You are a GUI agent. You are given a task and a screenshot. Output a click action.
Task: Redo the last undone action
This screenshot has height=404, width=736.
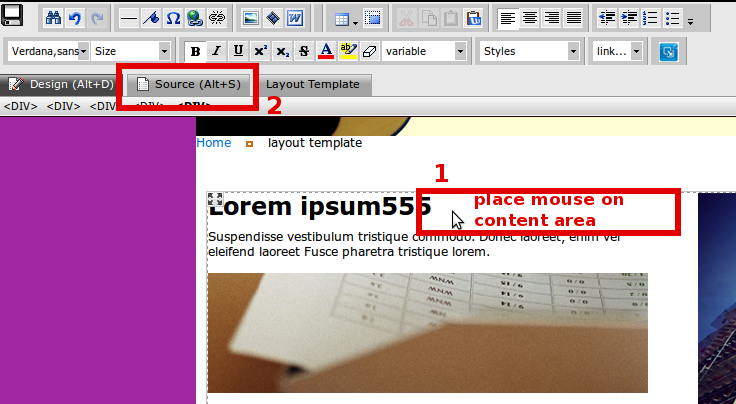[x=97, y=18]
